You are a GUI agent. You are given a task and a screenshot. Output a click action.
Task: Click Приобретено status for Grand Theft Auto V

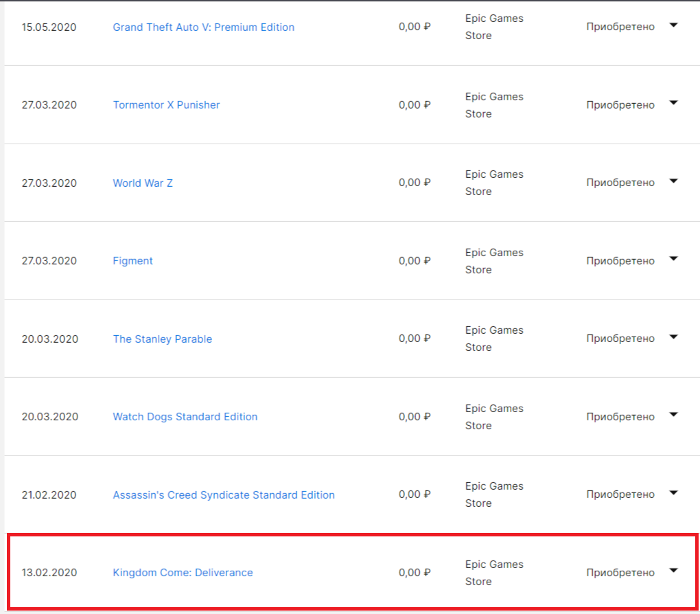coord(620,27)
